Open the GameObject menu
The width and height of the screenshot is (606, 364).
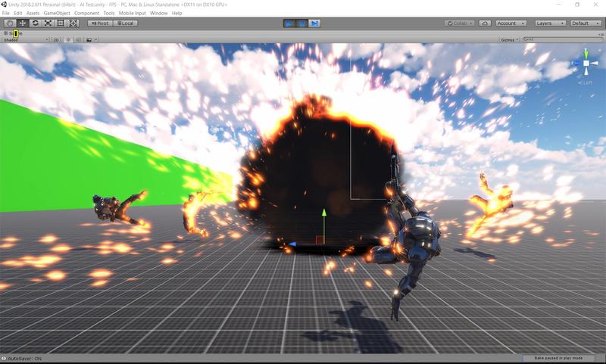(x=57, y=13)
